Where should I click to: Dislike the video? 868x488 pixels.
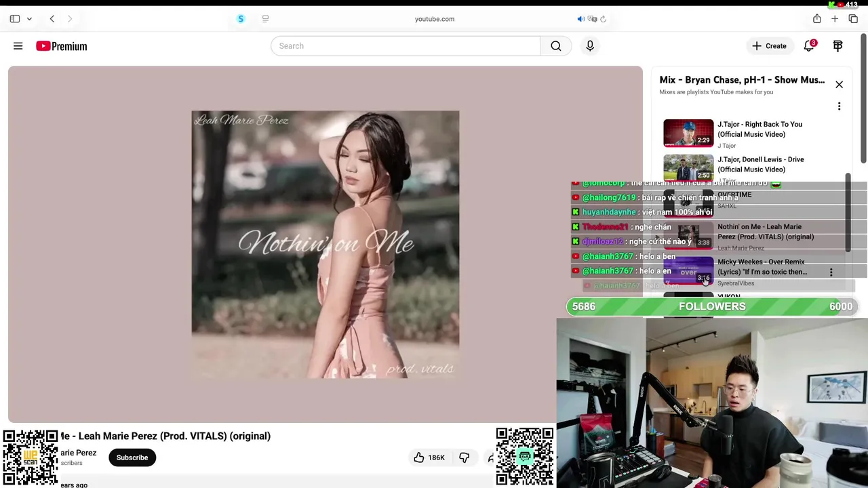click(x=465, y=457)
